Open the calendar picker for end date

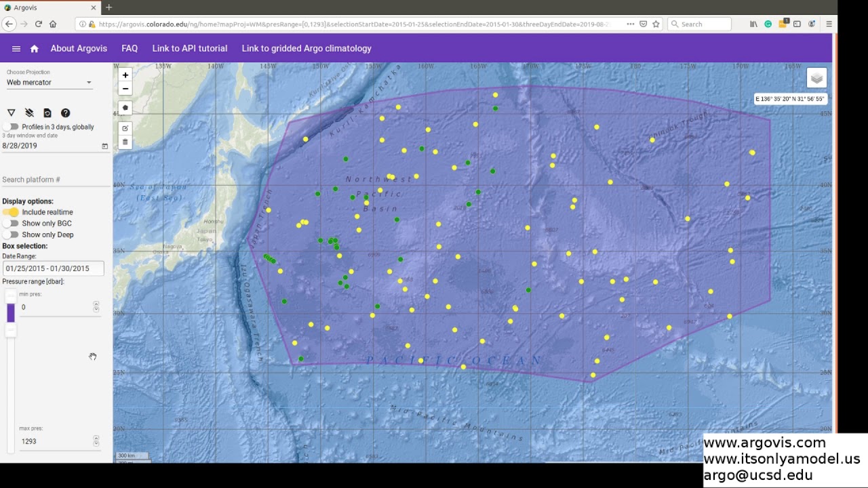point(104,146)
